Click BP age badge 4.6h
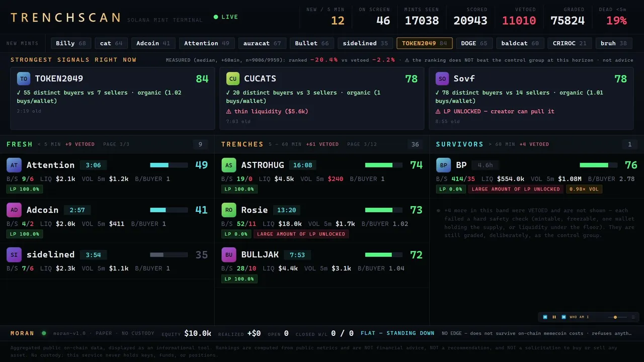 coord(485,165)
